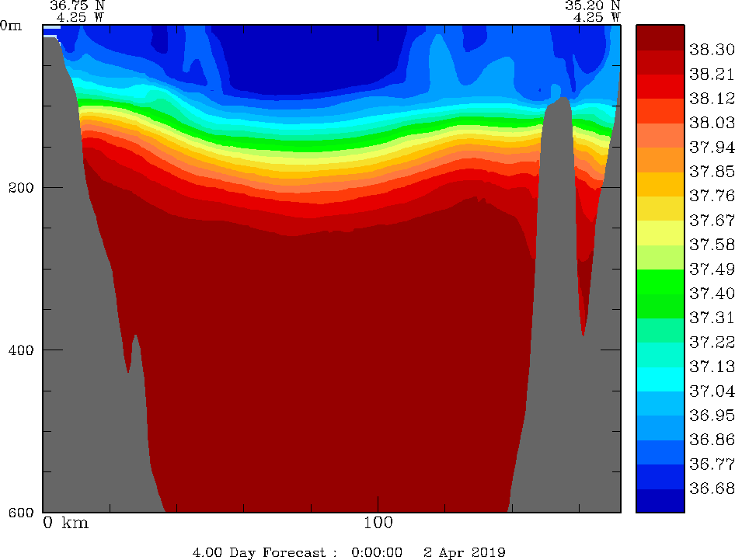
Task: Click the 0m depth axis label
Action: [11, 26]
